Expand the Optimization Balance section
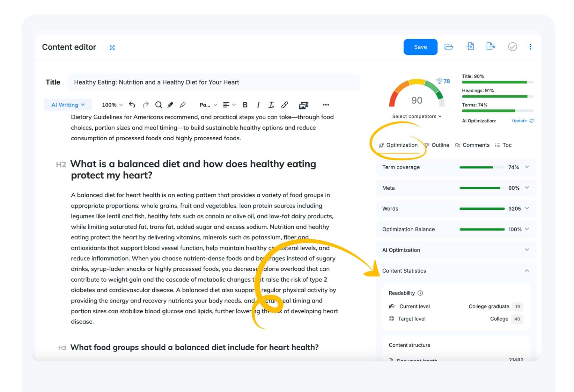 point(456,229)
